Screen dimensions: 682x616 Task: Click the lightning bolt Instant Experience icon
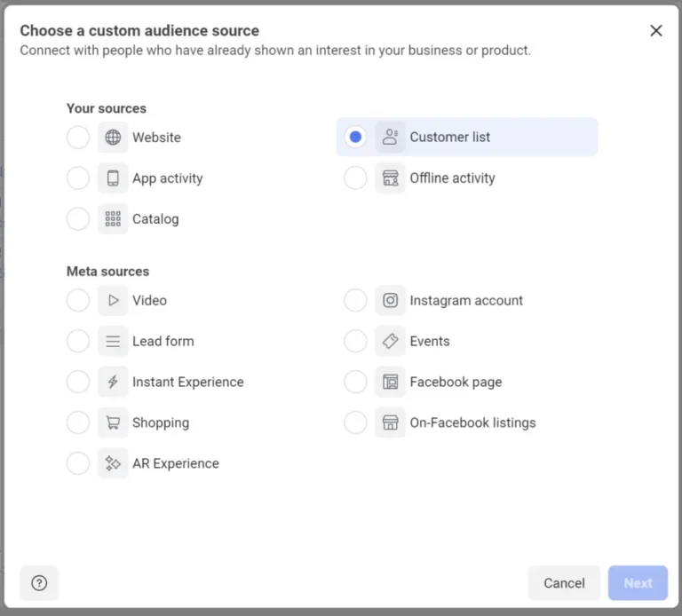tap(113, 383)
